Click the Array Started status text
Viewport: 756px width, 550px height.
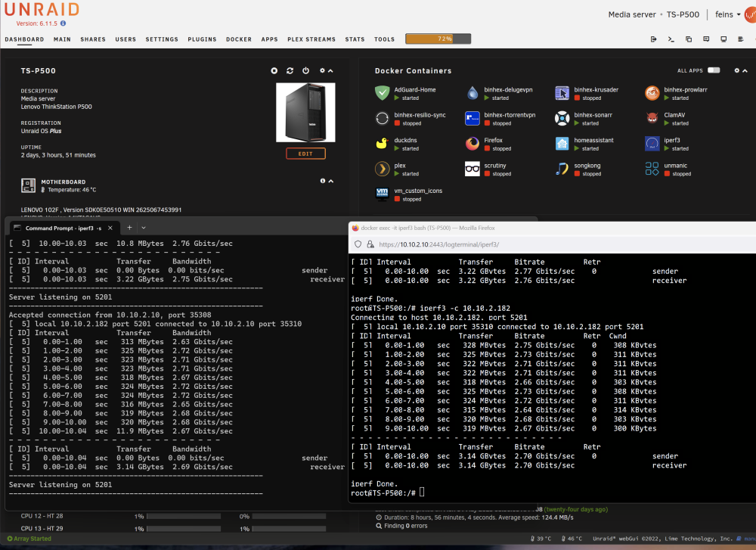[x=33, y=539]
